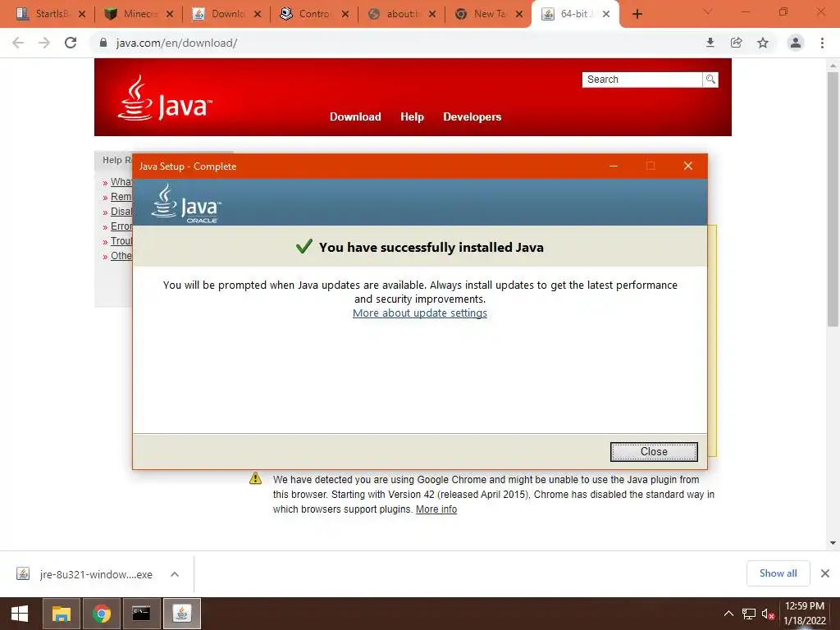Close the StartIsBack tab
The height and width of the screenshot is (630, 840).
82,15
